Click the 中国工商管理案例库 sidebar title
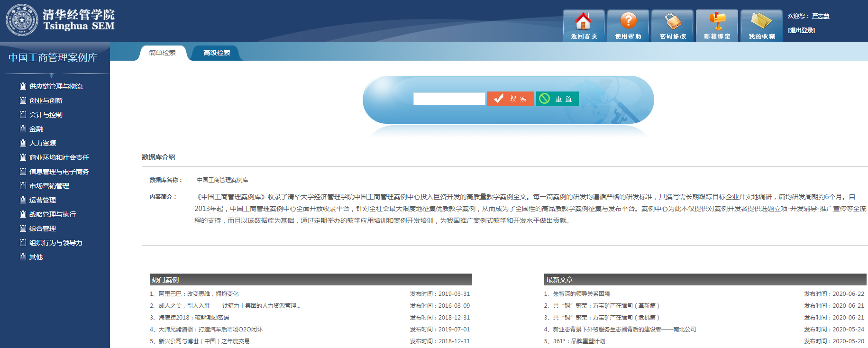 tap(53, 57)
